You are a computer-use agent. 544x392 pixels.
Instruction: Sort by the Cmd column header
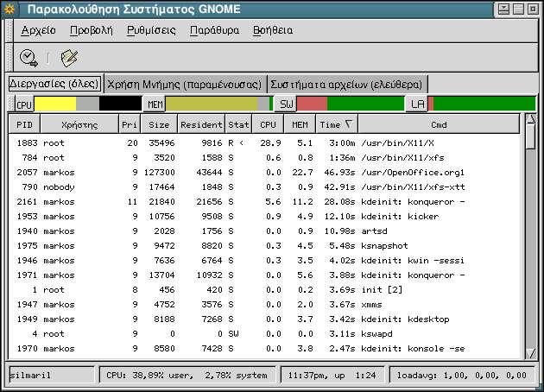[439, 124]
